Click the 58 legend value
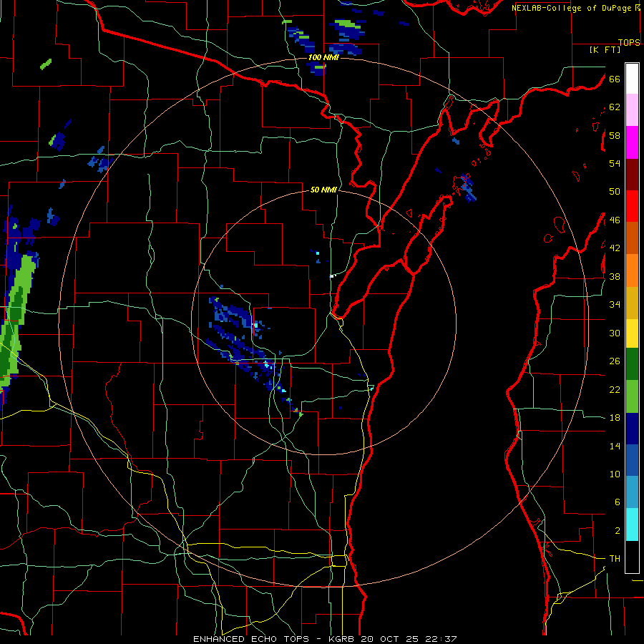Screen dimensions: 644x644 (615, 135)
